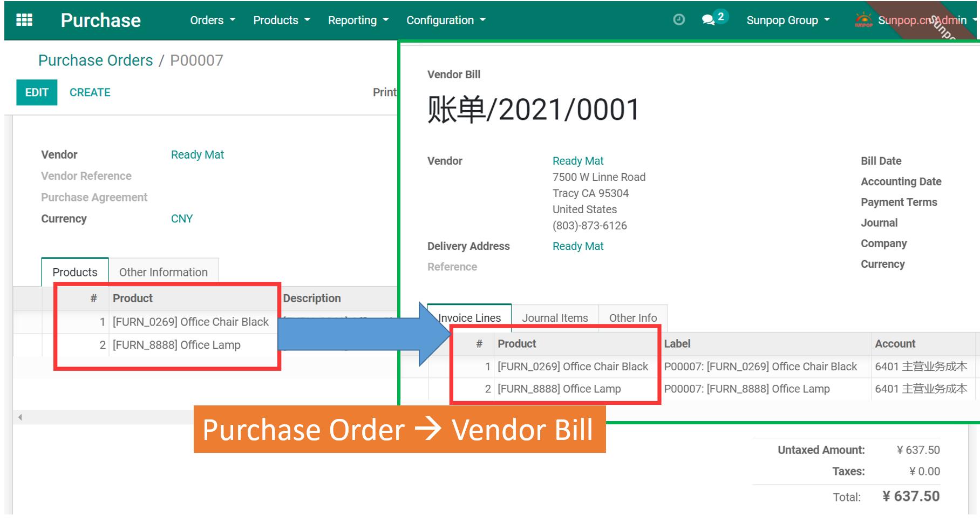Go back to Purchase Orders breadcrumb
Screen dimensions: 980x522
[x=96, y=60]
